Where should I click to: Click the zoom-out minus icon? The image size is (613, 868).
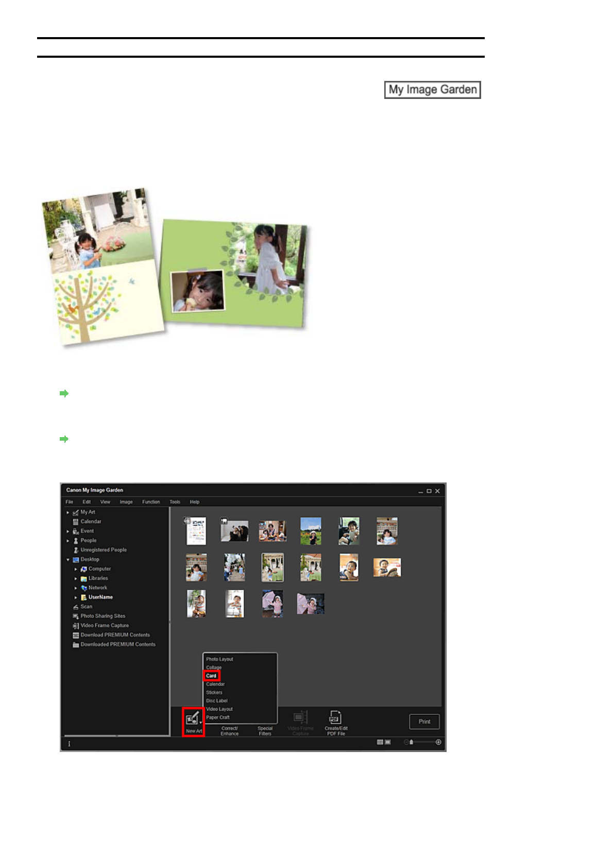pos(406,742)
